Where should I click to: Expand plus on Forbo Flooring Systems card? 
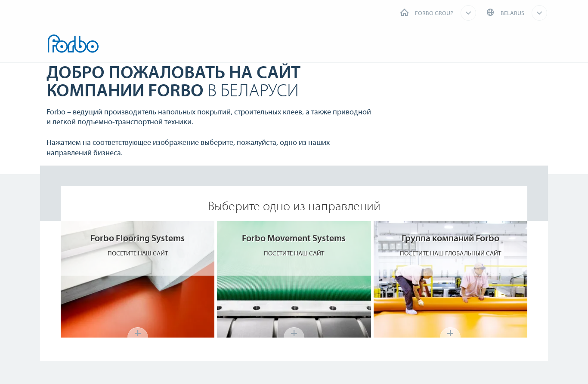click(x=138, y=333)
